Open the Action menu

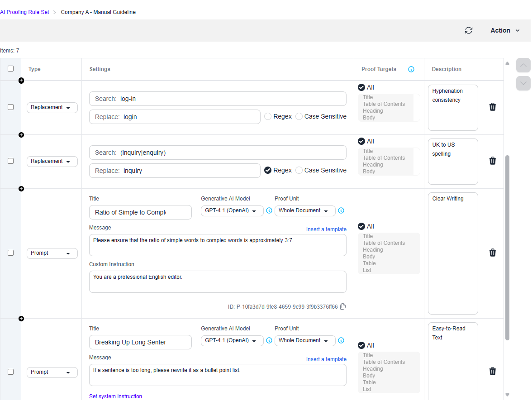coord(504,30)
